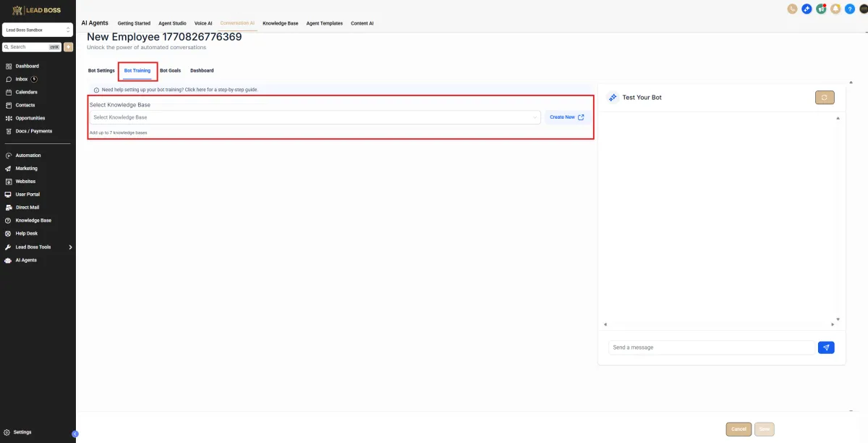This screenshot has height=443, width=868.
Task: Select the Bot Training tab
Action: point(137,70)
